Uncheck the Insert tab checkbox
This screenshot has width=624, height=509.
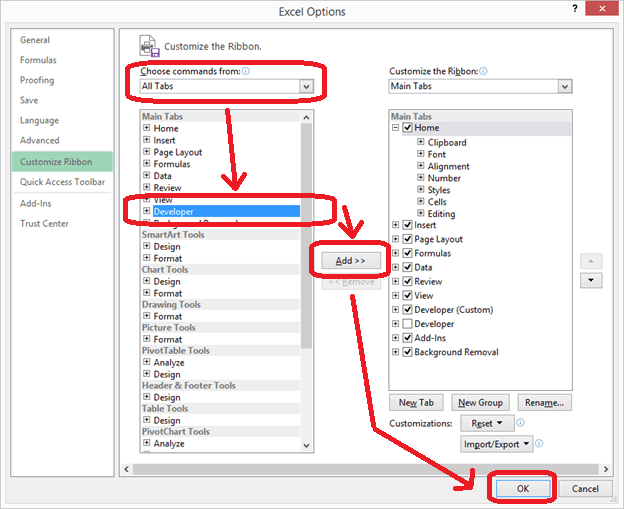(x=407, y=225)
